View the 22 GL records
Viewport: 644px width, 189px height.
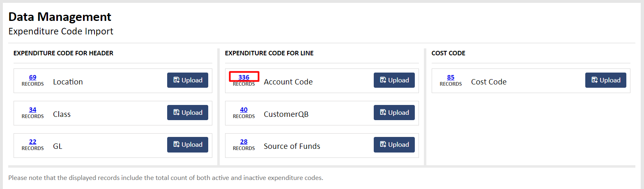(x=33, y=141)
